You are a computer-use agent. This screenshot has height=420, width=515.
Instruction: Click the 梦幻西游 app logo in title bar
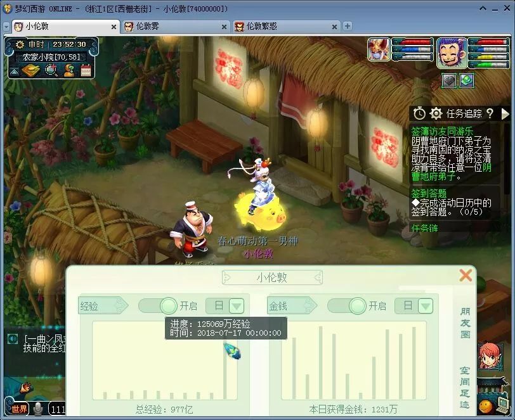pos(7,9)
